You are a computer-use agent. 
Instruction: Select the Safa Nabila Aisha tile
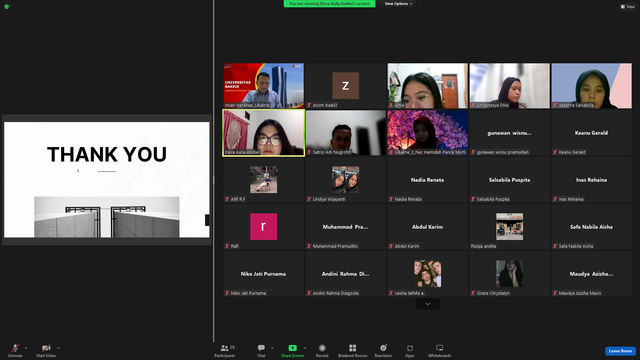click(591, 227)
